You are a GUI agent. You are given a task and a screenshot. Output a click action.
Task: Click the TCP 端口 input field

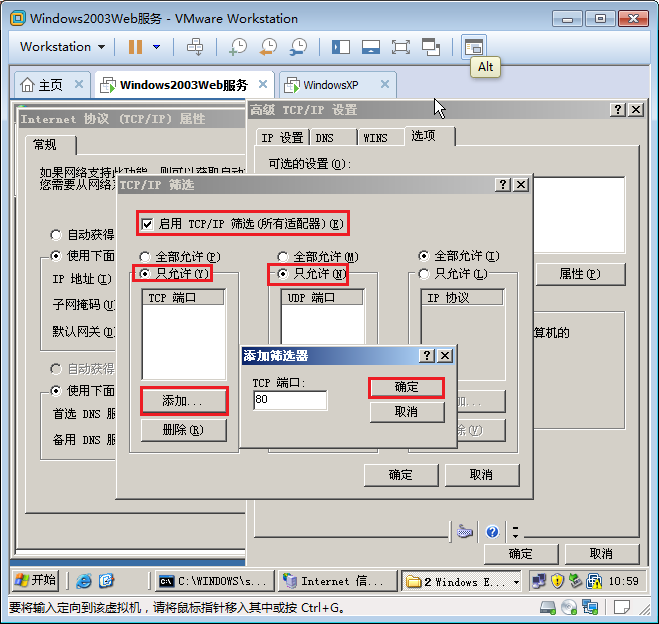pyautogui.click(x=290, y=400)
